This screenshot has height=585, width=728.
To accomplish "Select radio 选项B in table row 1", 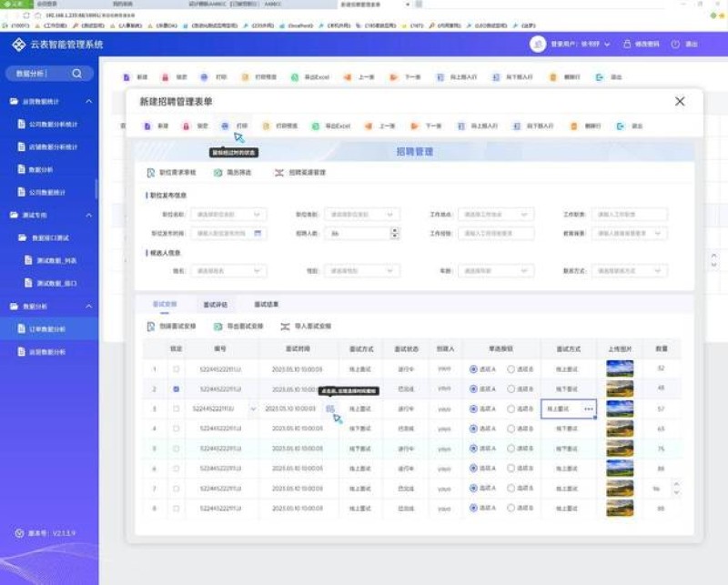I will tap(511, 369).
